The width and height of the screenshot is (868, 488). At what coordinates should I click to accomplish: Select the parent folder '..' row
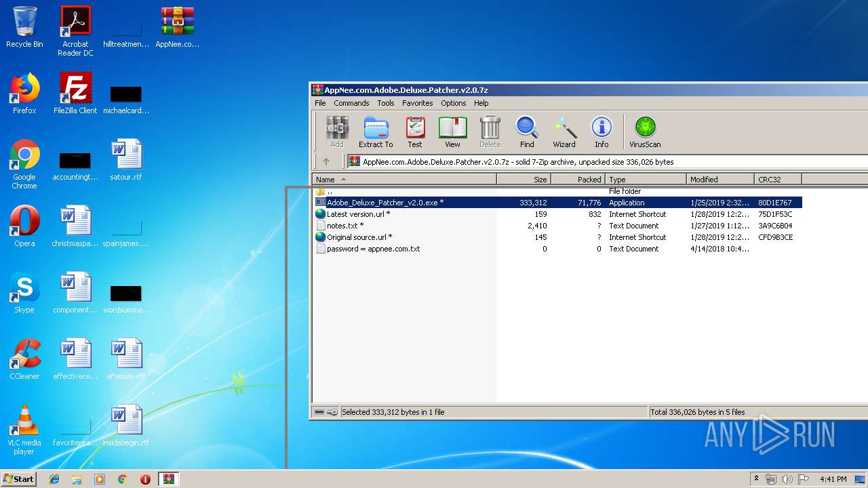coord(557,191)
